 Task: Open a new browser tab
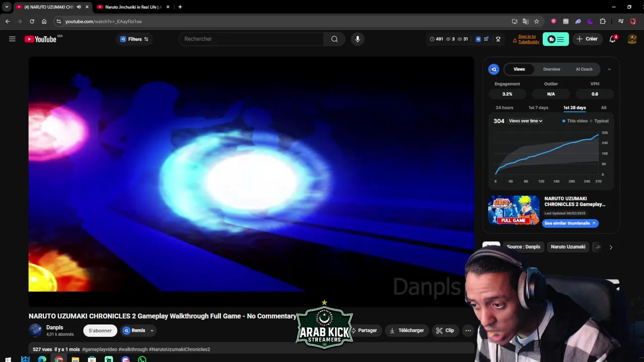pyautogui.click(x=180, y=7)
